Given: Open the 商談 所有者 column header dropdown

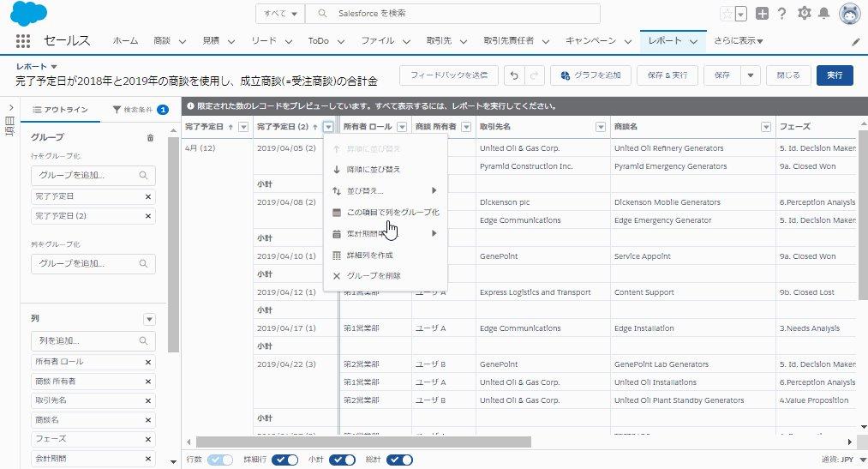Looking at the screenshot, I should [x=466, y=128].
